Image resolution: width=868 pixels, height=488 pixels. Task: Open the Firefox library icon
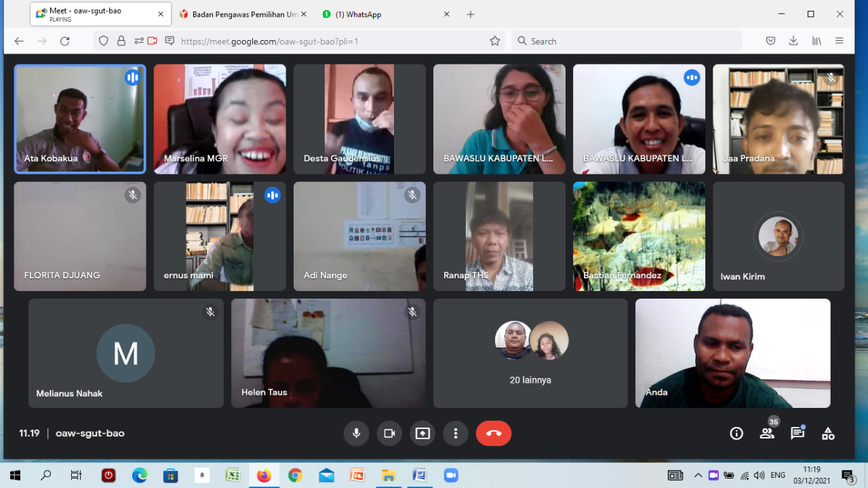pos(816,41)
